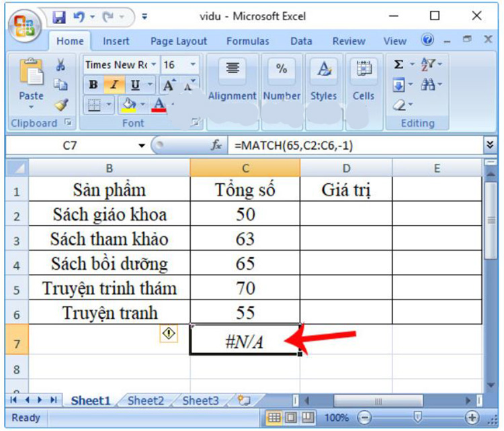Select column D header

346,168
